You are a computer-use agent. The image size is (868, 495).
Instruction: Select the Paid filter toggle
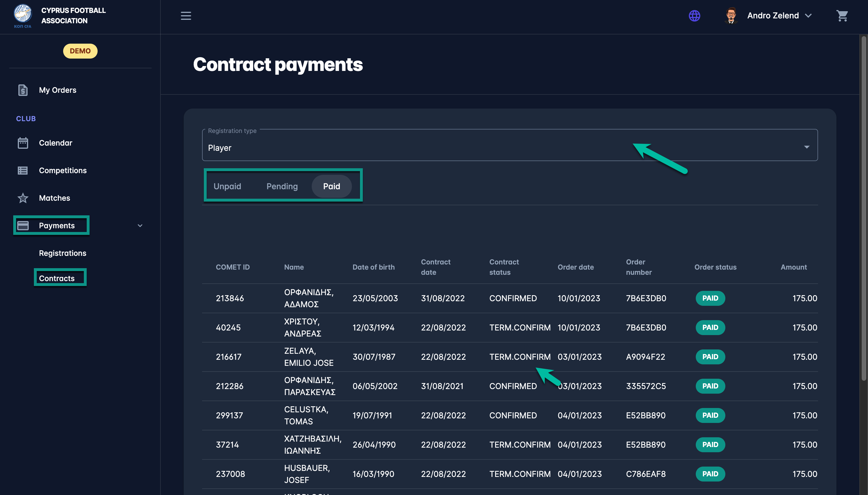pos(331,186)
